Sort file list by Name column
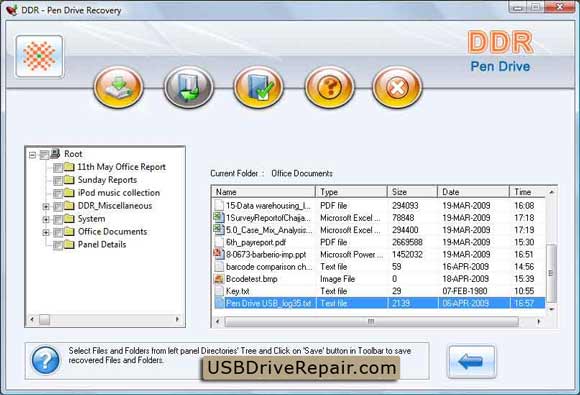580x395 pixels. pyautogui.click(x=264, y=192)
